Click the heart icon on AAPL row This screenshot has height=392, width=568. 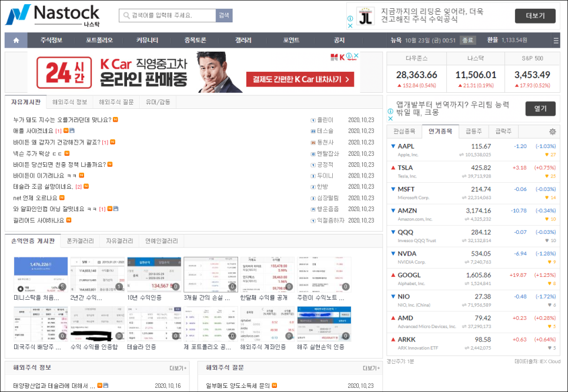547,155
